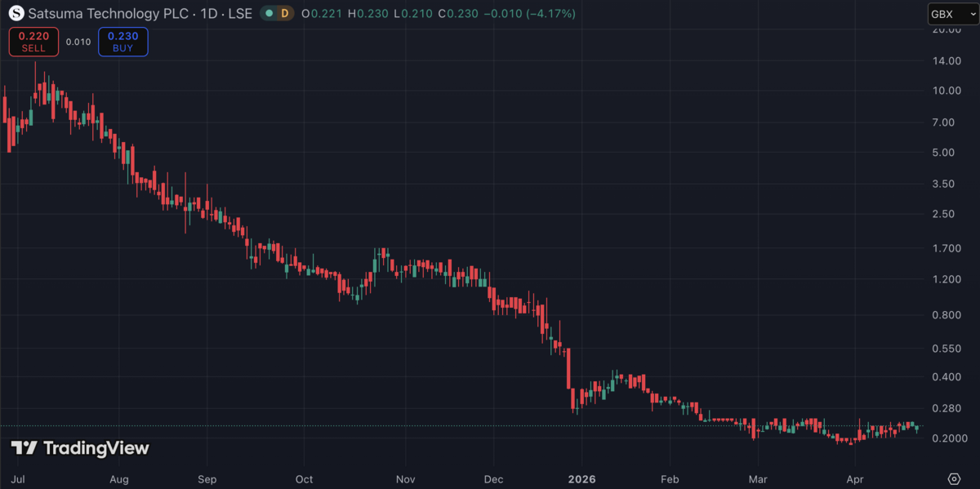
Task: Click the Feb label on time axis
Action: (670, 479)
